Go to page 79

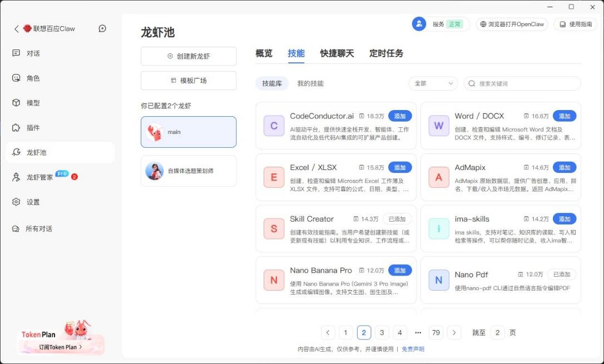coord(436,332)
